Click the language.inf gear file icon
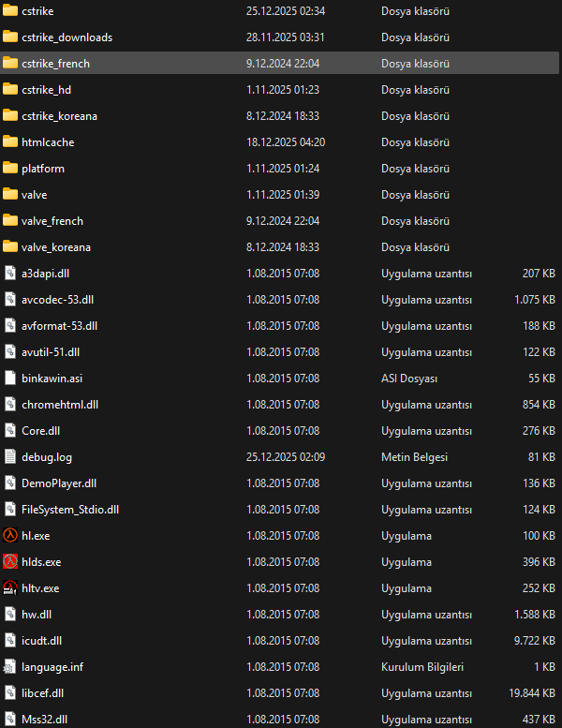This screenshot has height=728, width=562. (x=10, y=667)
